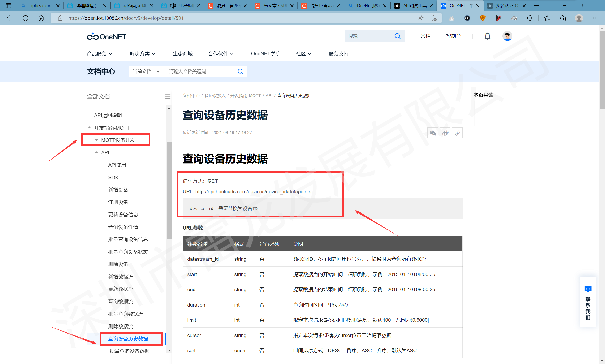Click the search magnifier beside 请输入文档关键词

point(240,71)
